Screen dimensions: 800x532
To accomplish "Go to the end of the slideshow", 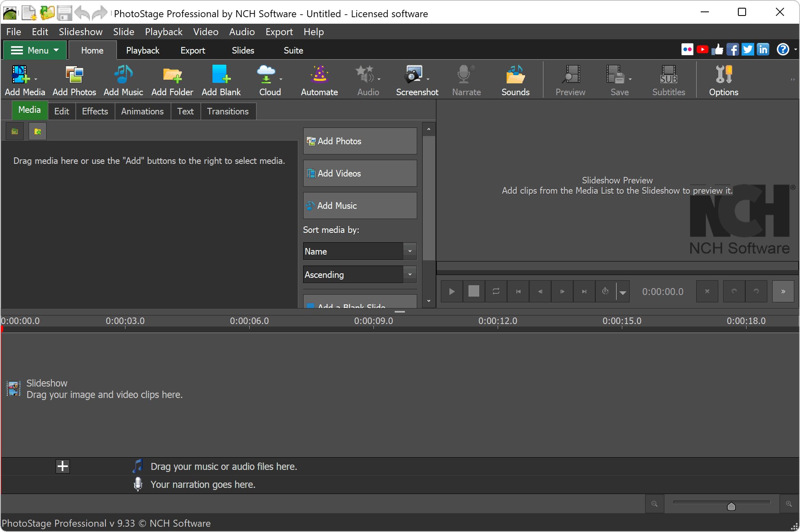I will [584, 291].
